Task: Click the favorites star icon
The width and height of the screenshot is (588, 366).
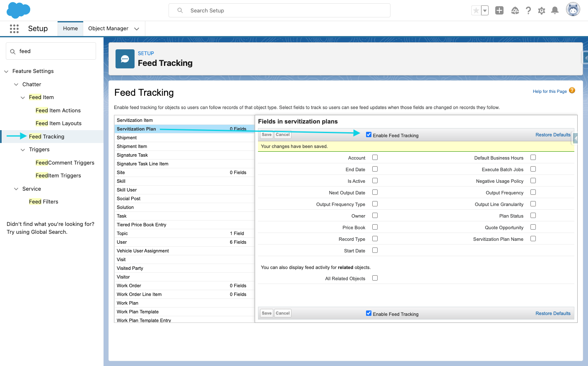Action: 476,10
